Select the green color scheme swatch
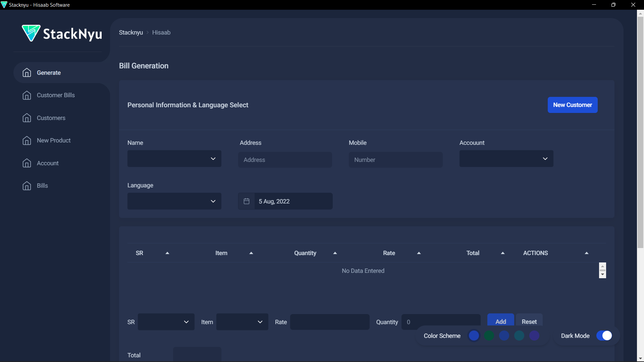This screenshot has height=362, width=644. [489, 336]
